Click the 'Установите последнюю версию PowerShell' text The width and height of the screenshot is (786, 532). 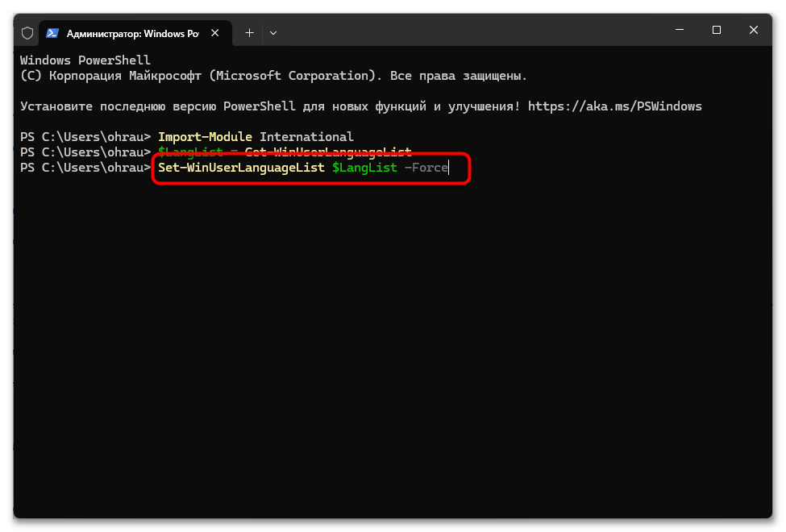[157, 106]
